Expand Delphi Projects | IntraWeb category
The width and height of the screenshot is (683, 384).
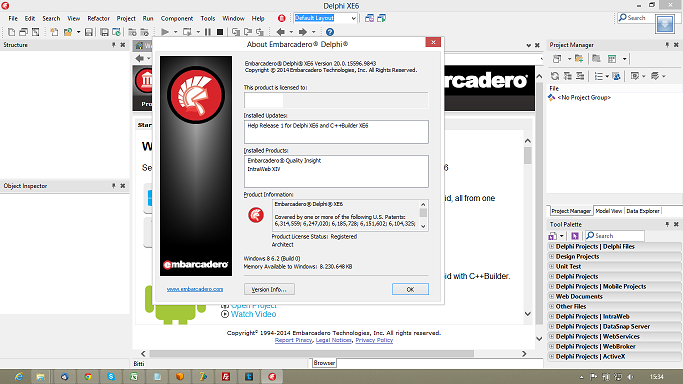coord(551,317)
